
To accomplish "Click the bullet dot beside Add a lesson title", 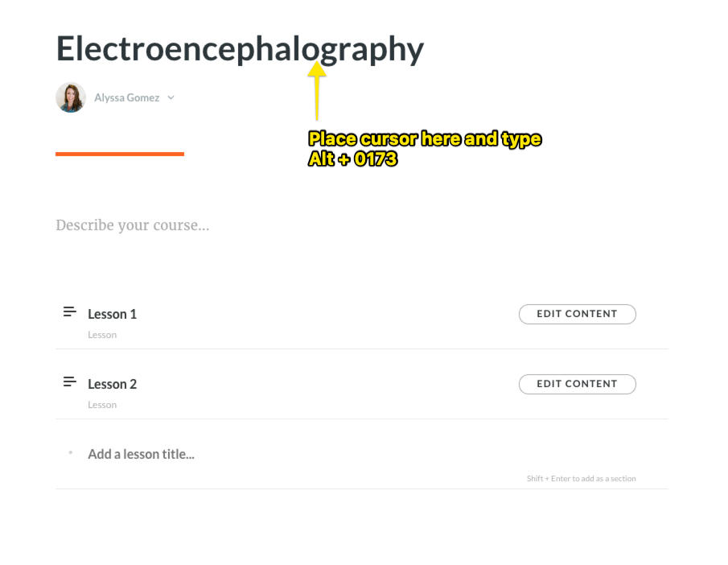I will (71, 453).
